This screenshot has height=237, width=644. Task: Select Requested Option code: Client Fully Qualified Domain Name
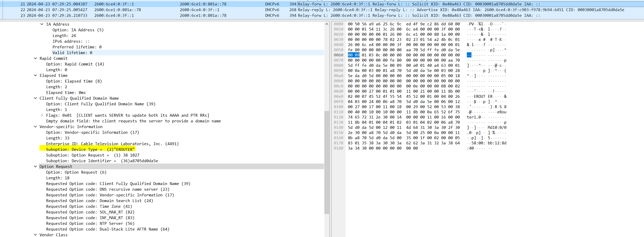tap(118, 183)
